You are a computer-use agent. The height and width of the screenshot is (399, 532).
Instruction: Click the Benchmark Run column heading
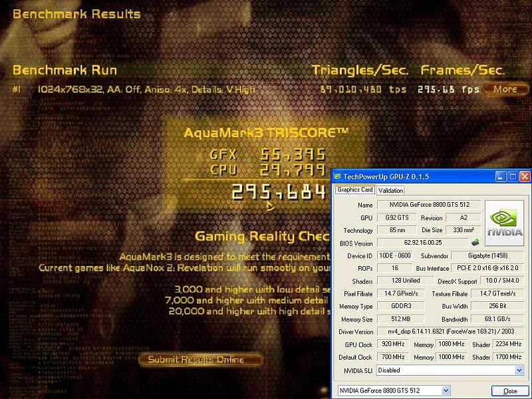[x=65, y=70]
